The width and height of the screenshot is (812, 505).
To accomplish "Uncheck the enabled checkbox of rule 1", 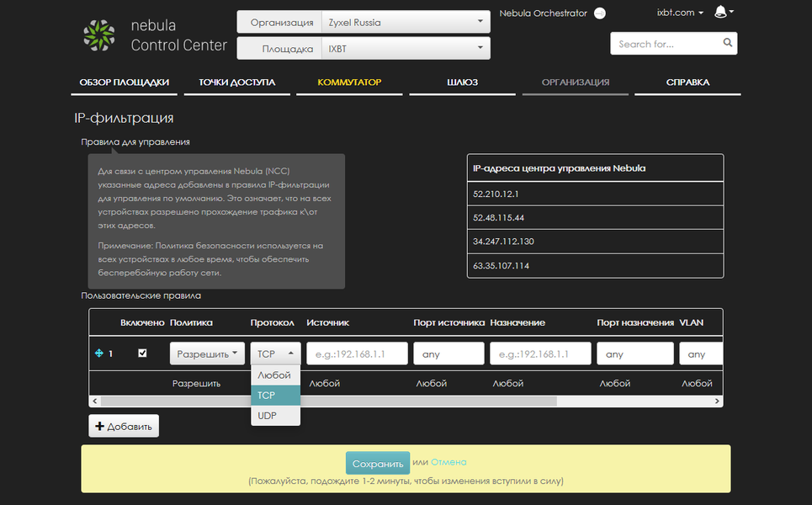I will pos(142,353).
